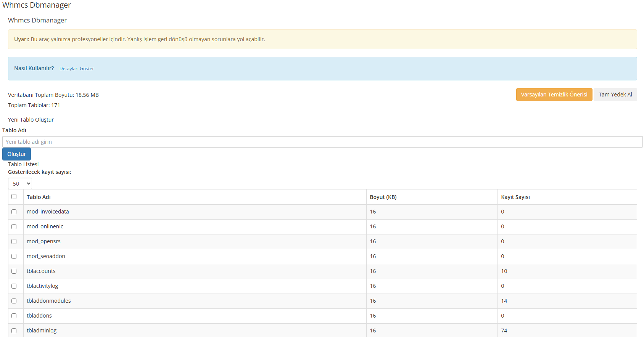Screen dimensions: 644x337
Task: Check the tbladdons row checkbox
Action: (14, 316)
